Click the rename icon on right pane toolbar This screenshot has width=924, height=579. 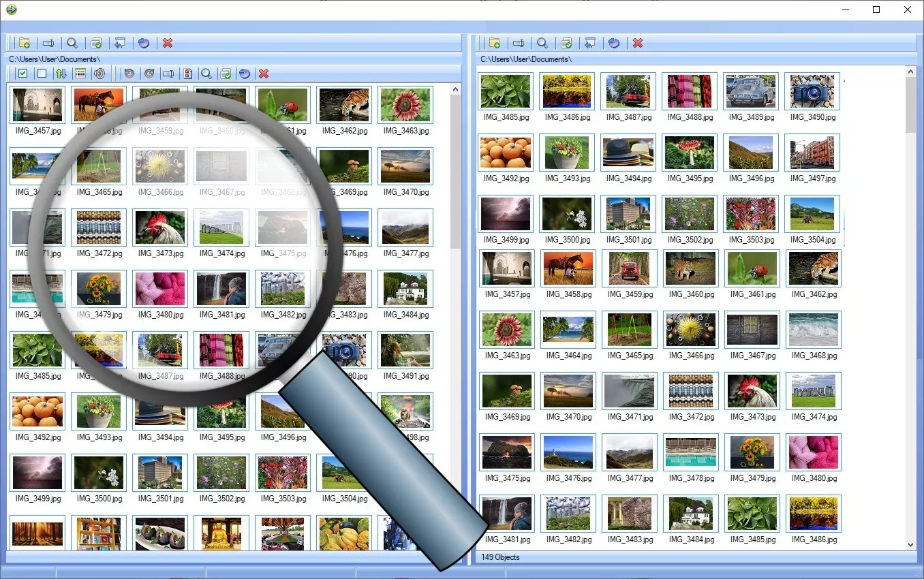(x=519, y=43)
